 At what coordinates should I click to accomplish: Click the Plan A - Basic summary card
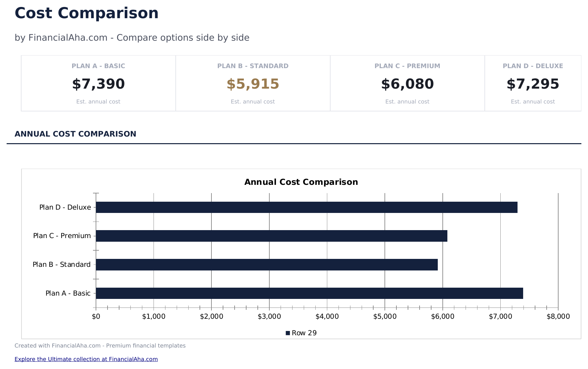point(98,83)
